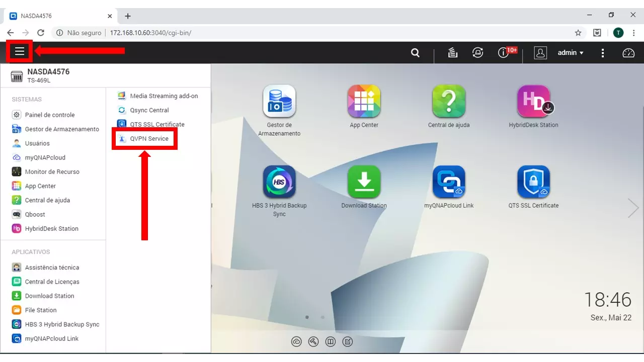Open the search magnifier in top bar
This screenshot has width=644, height=362.
click(x=415, y=53)
